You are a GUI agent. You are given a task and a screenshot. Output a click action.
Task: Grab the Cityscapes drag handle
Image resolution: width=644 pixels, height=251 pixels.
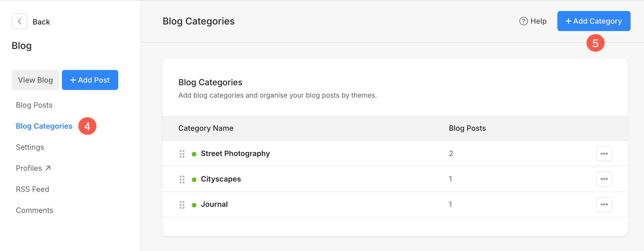tap(182, 179)
